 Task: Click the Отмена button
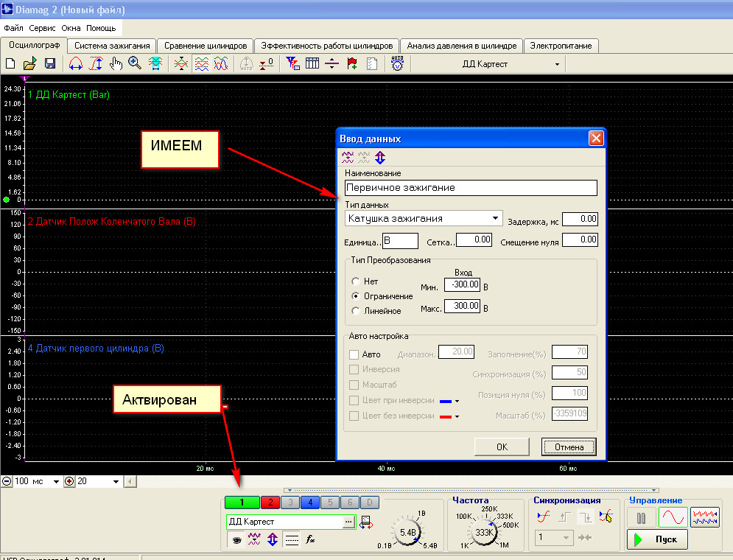coord(569,447)
